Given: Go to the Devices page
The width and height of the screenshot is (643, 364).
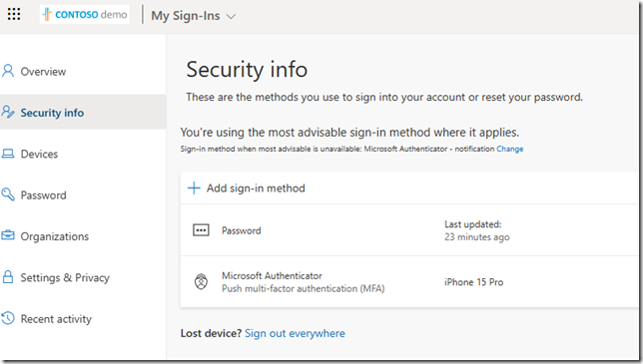Looking at the screenshot, I should [x=39, y=154].
